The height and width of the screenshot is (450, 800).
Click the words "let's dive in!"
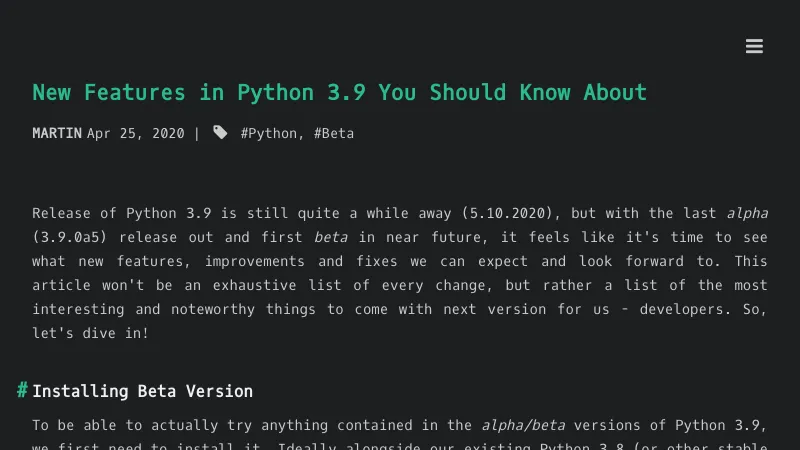[x=90, y=333]
